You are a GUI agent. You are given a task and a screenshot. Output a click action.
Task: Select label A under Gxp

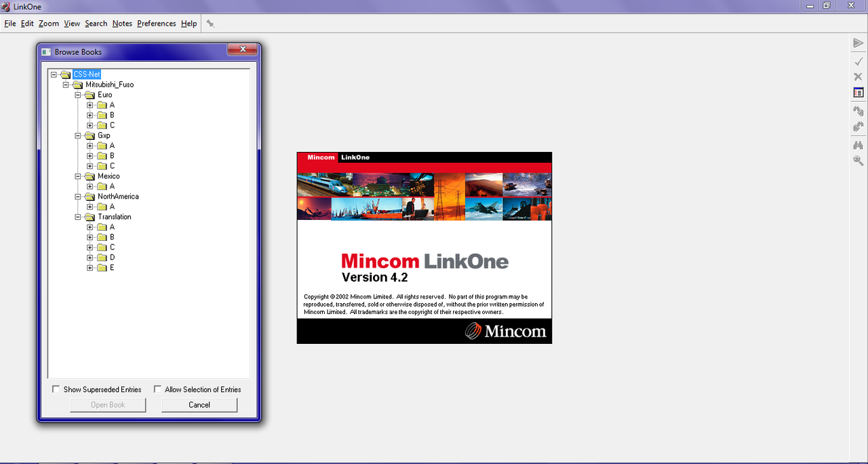point(112,146)
